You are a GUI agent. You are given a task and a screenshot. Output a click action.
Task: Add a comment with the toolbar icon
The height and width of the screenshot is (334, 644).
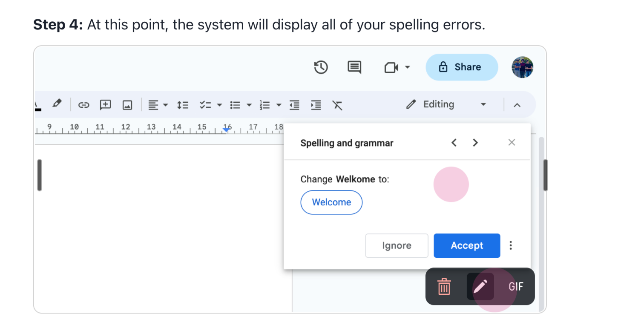pos(105,105)
